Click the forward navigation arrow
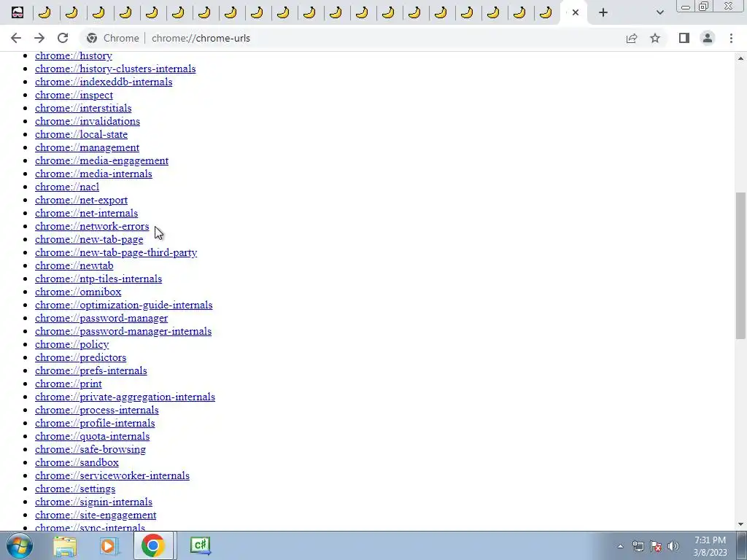The height and width of the screenshot is (560, 747). (x=39, y=38)
